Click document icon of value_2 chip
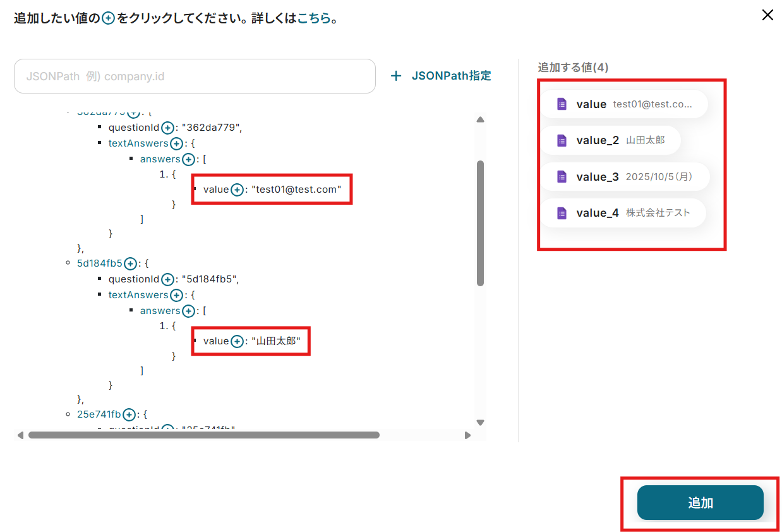 point(562,140)
